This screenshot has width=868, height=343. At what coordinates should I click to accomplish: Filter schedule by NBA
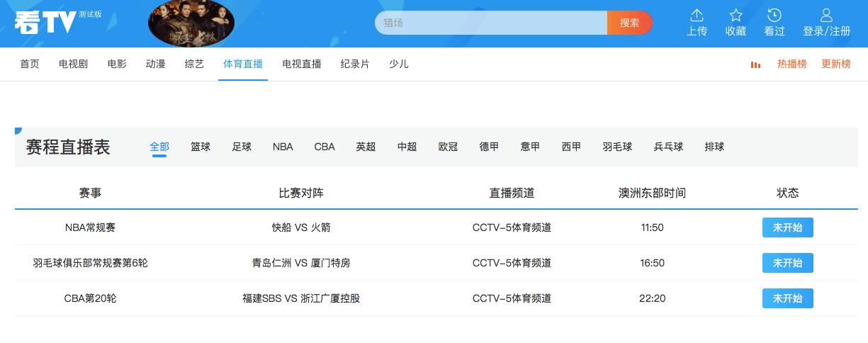(283, 147)
